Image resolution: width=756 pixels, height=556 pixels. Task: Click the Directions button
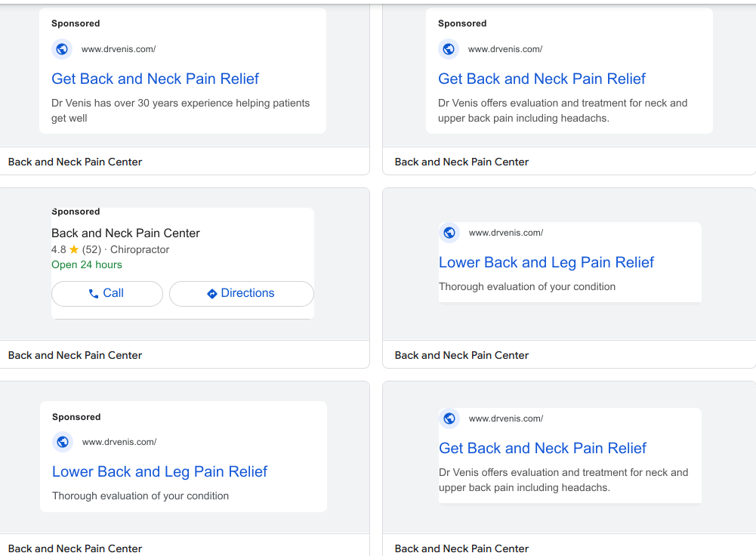pyautogui.click(x=242, y=293)
